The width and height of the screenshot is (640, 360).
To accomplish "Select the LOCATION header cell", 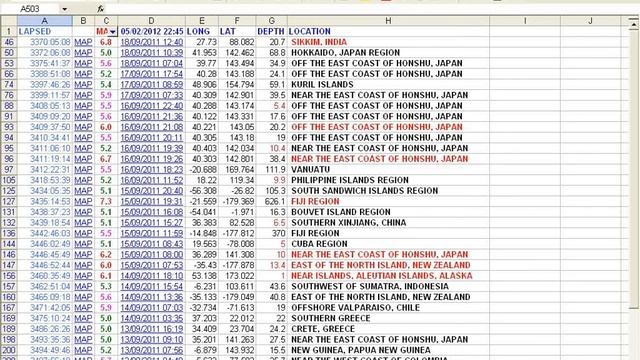I will coord(388,31).
